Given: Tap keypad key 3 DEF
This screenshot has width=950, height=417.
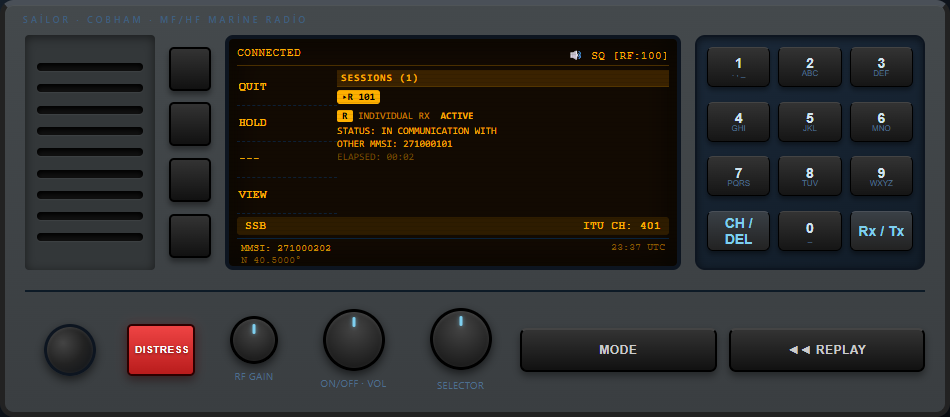Looking at the screenshot, I should coord(881,67).
